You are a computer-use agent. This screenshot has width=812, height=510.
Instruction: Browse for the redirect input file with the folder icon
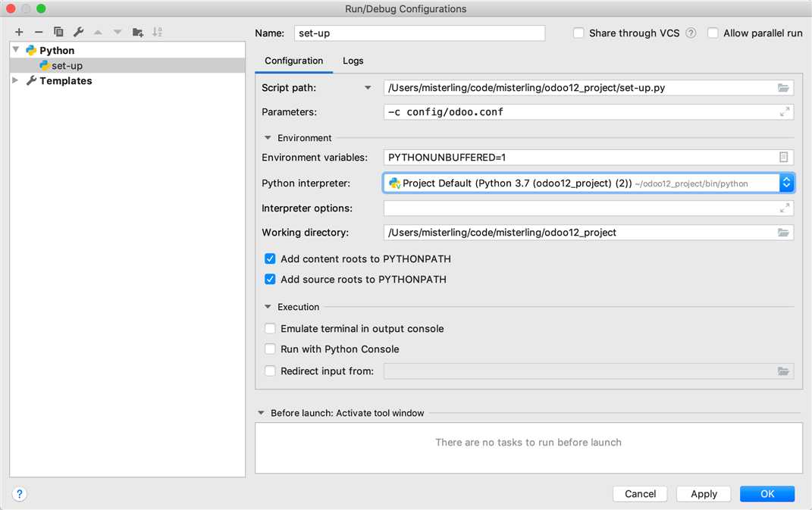pyautogui.click(x=783, y=371)
